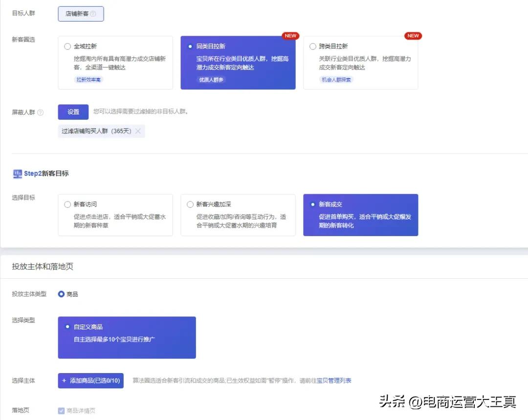Select the 跨类目拉新 radio option
The height and width of the screenshot is (420, 528).
(313, 46)
